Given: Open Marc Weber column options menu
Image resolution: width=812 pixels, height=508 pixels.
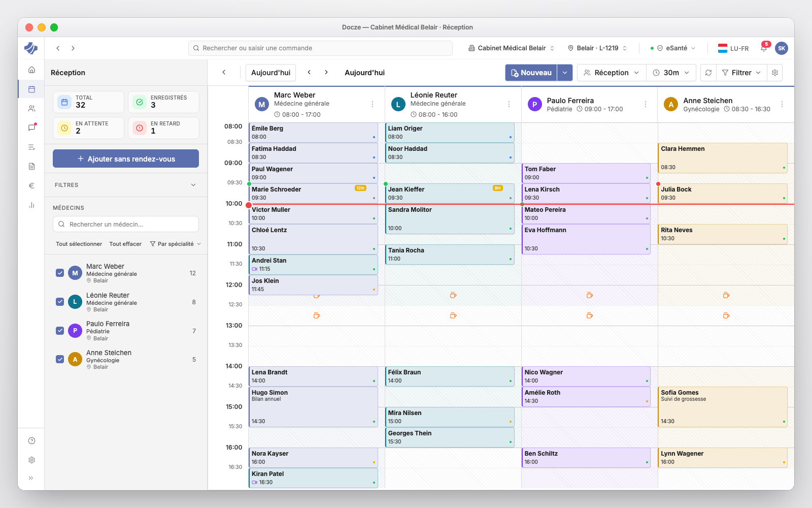Looking at the screenshot, I should point(373,104).
